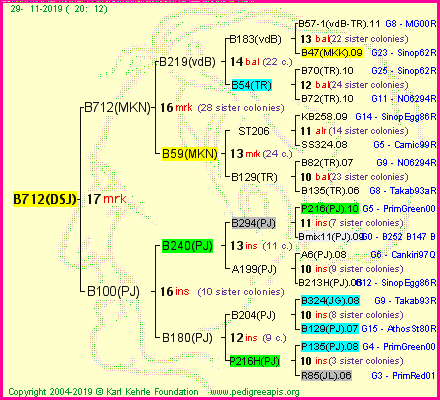Select the B204(PJ) node
The width and height of the screenshot is (440, 400).
[x=253, y=315]
